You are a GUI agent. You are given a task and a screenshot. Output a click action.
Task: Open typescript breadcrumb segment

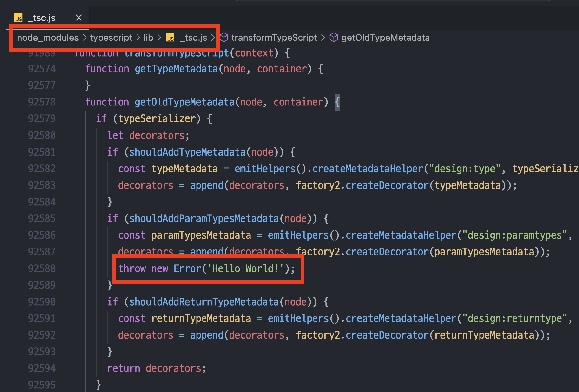pyautogui.click(x=111, y=38)
